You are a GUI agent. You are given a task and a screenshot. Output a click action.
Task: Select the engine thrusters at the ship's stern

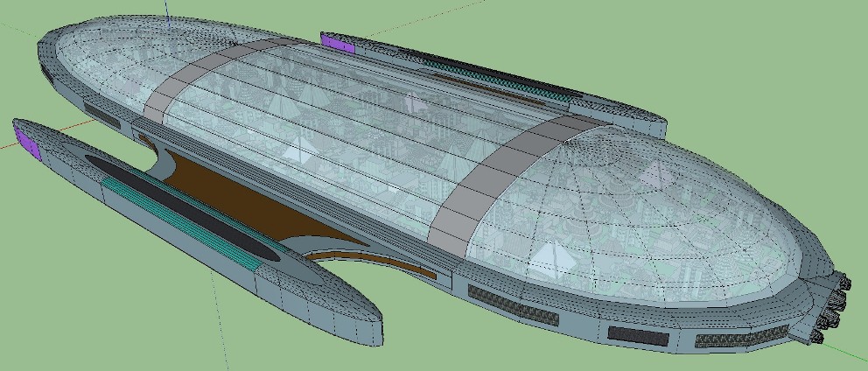click(x=831, y=306)
